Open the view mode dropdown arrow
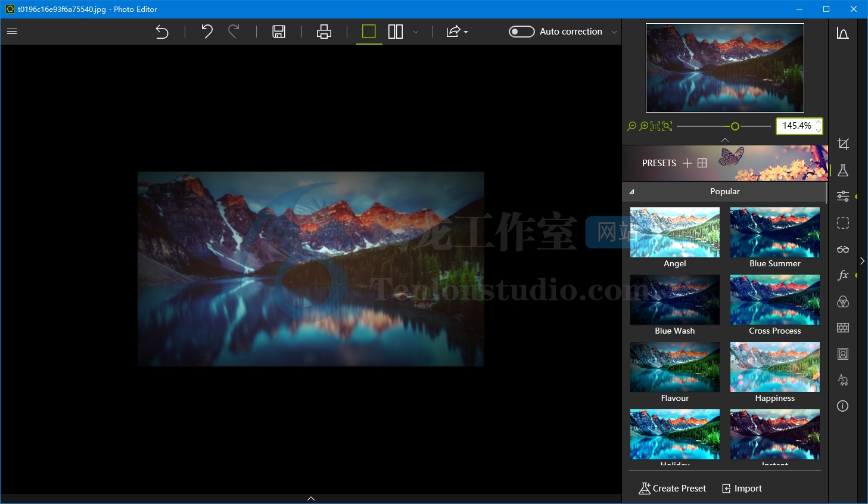 tap(416, 32)
